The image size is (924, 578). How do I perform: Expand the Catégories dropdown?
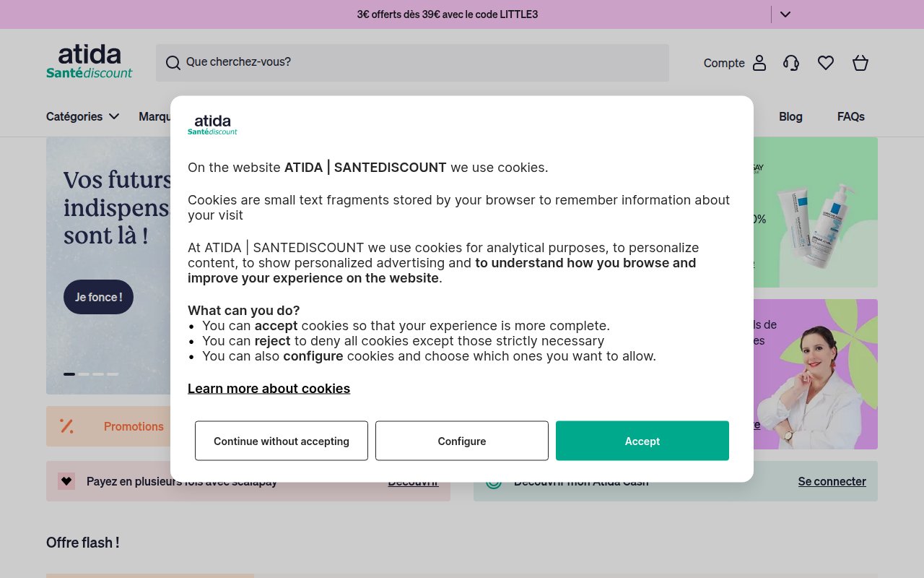pyautogui.click(x=82, y=116)
